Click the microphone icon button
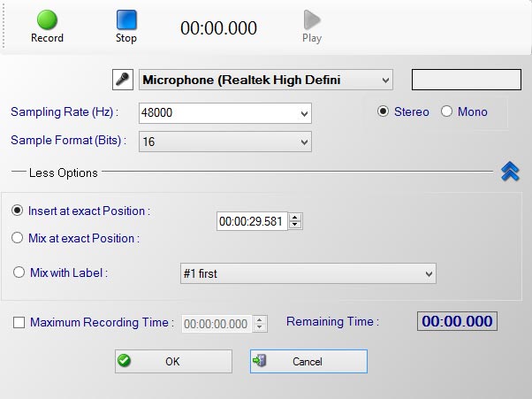 click(x=124, y=80)
